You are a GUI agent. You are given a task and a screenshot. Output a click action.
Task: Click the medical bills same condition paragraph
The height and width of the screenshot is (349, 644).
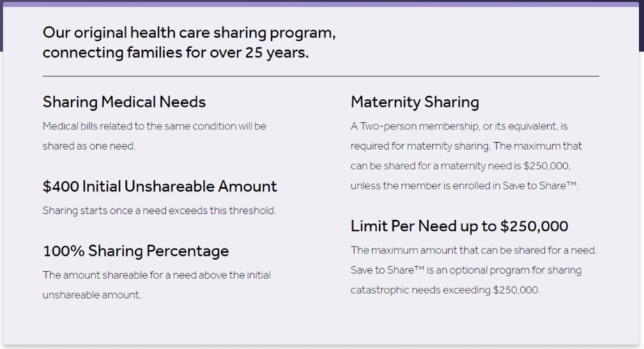click(155, 136)
